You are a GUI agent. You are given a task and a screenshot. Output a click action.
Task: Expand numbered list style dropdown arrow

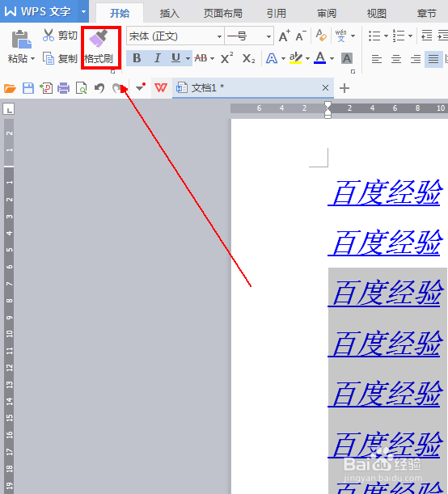(410, 36)
